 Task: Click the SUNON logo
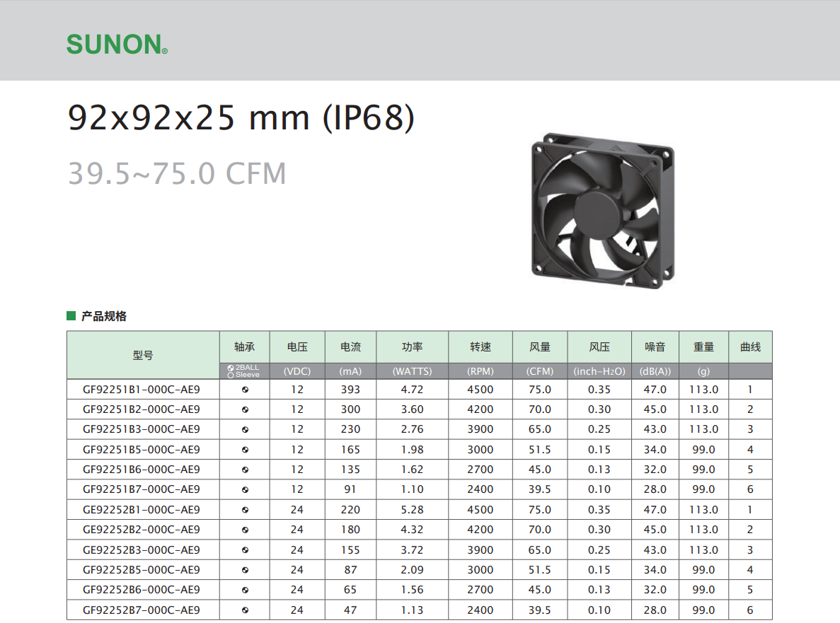pos(117,45)
